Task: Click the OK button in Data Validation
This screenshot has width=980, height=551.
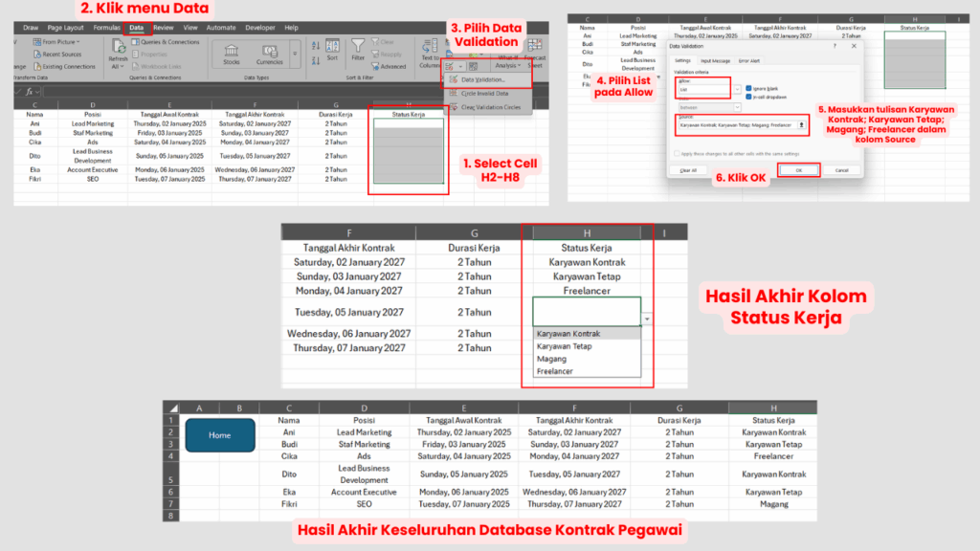Action: [x=798, y=169]
